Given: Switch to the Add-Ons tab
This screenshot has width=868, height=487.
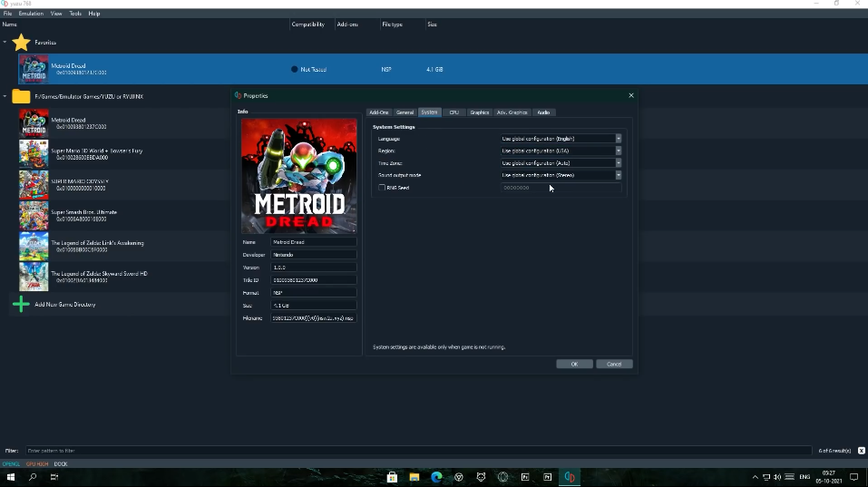Looking at the screenshot, I should (378, 112).
